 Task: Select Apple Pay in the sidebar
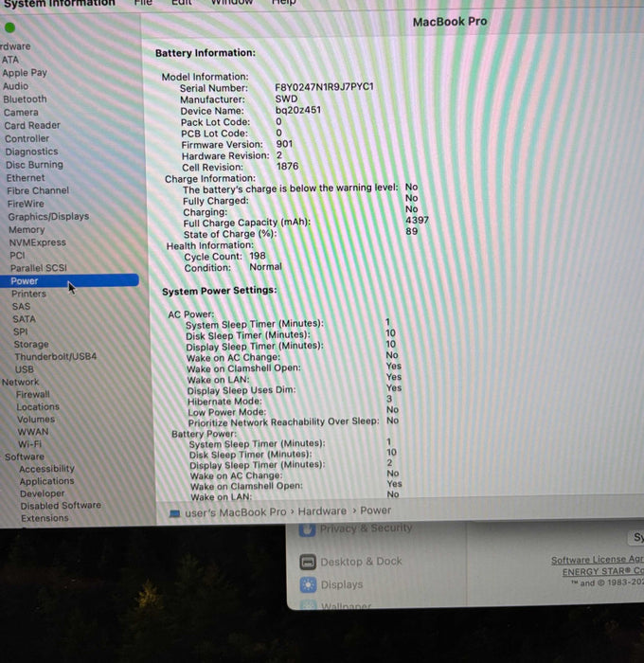point(25,73)
